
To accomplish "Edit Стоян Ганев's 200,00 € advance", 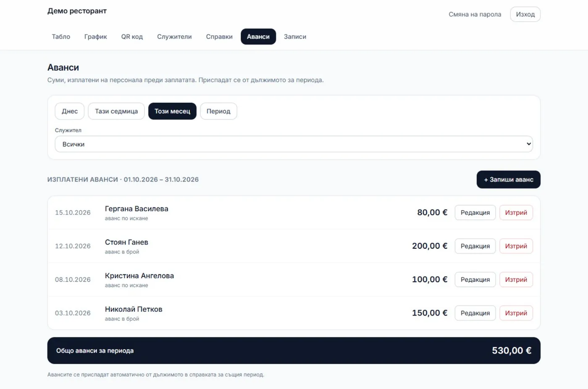I will tap(475, 246).
